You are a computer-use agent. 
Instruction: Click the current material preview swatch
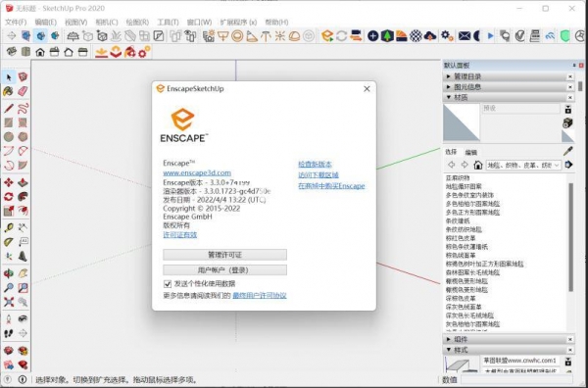click(462, 122)
